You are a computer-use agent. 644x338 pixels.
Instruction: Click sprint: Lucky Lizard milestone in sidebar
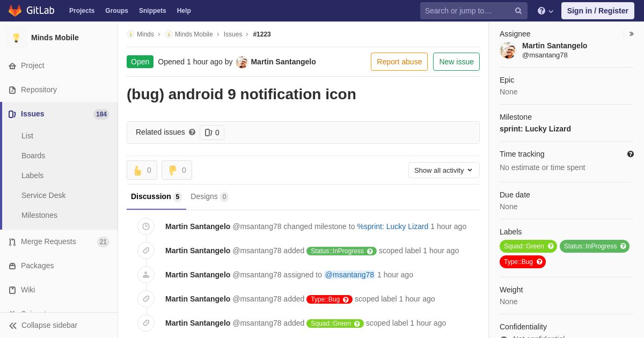535,129
